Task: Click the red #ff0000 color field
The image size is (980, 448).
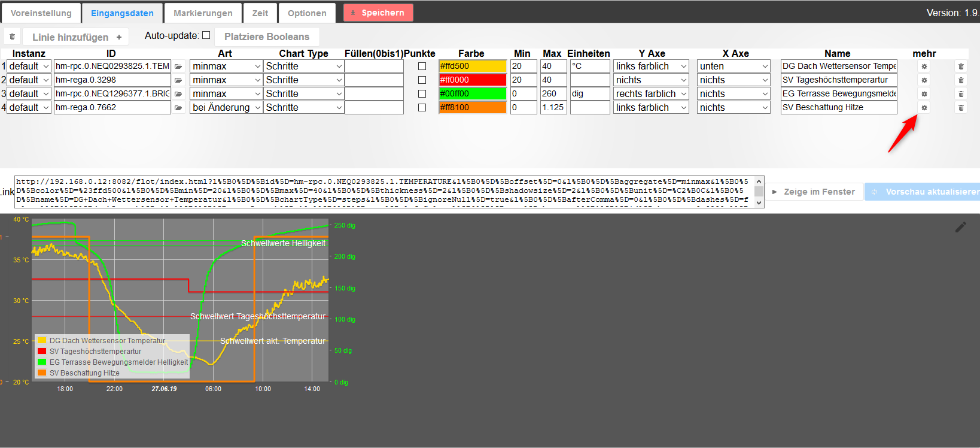Action: tap(473, 80)
